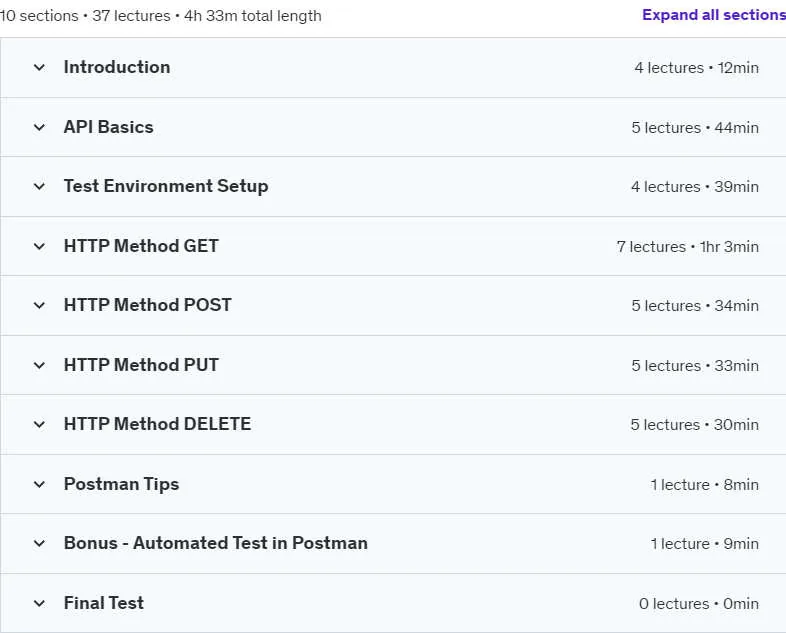The width and height of the screenshot is (786, 633).
Task: Expand Bonus - Automated Test in Postman chevron
Action: coord(39,543)
